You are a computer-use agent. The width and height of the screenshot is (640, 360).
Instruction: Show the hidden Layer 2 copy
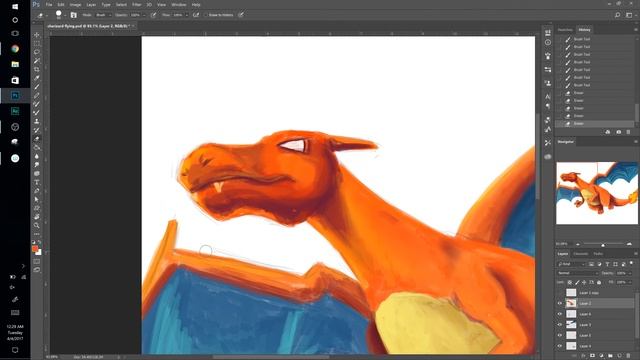pyautogui.click(x=560, y=293)
